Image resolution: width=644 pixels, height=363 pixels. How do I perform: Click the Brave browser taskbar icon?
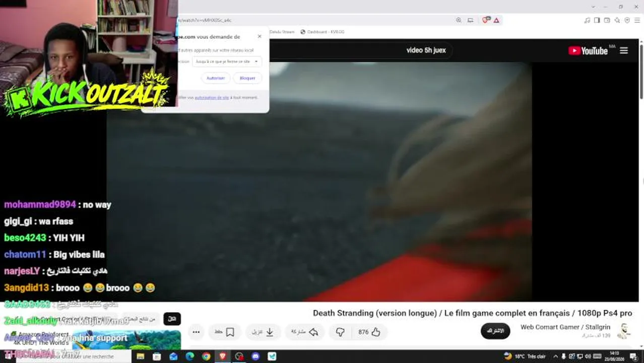coord(223,356)
